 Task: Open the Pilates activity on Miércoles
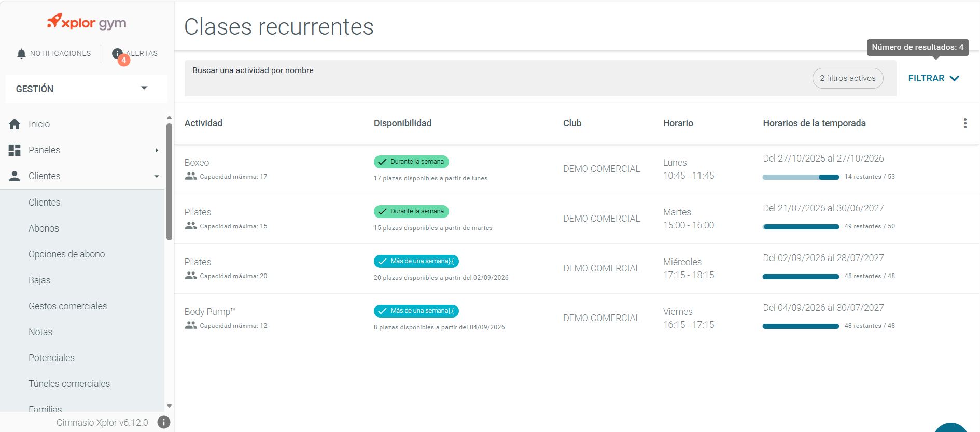pyautogui.click(x=198, y=262)
